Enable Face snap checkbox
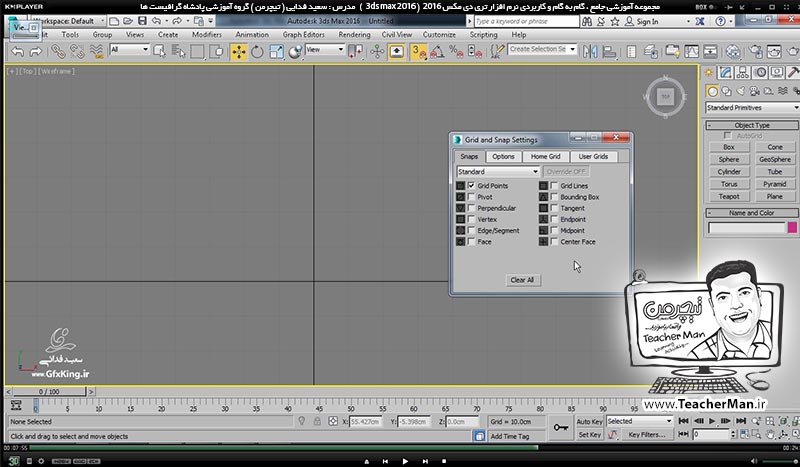The width and height of the screenshot is (800, 467). pyautogui.click(x=471, y=242)
